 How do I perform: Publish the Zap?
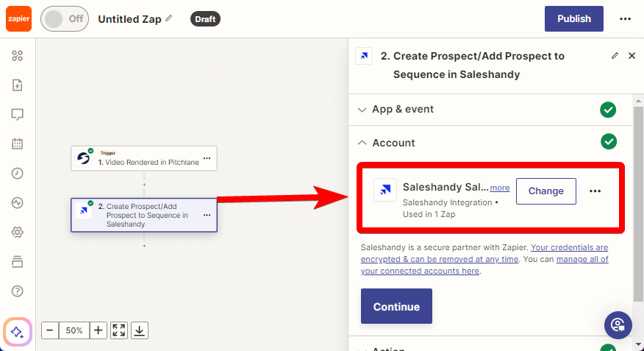tap(573, 19)
